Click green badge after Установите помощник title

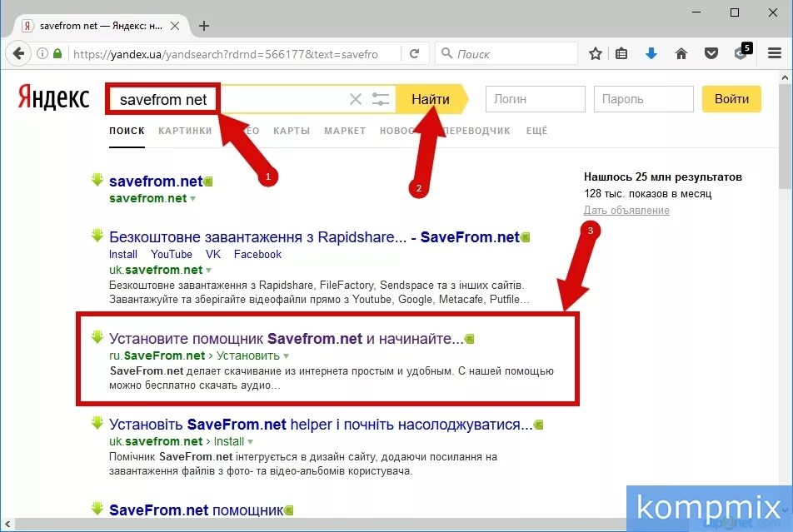tap(469, 339)
